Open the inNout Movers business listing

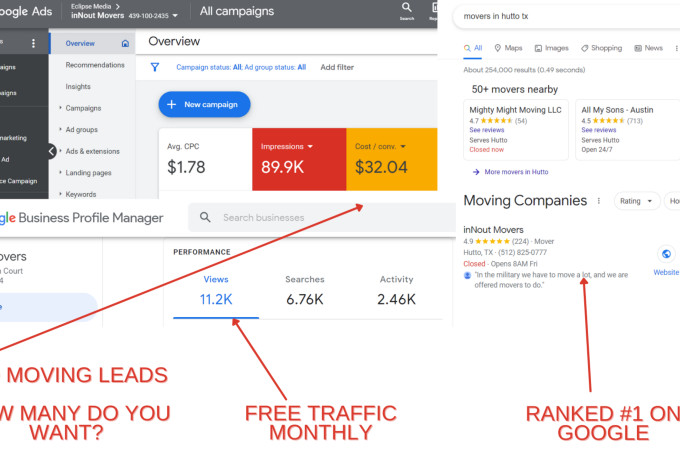tap(493, 230)
